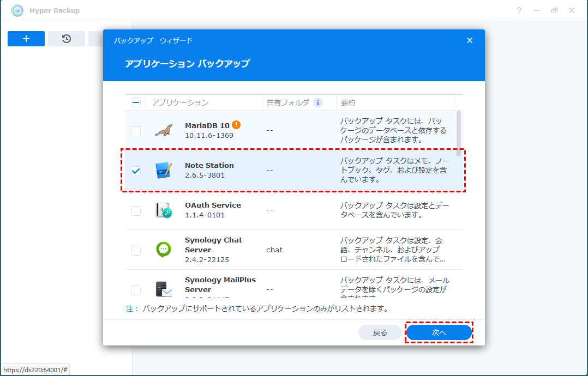Click the Hyper Backup app logo

[x=17, y=10]
